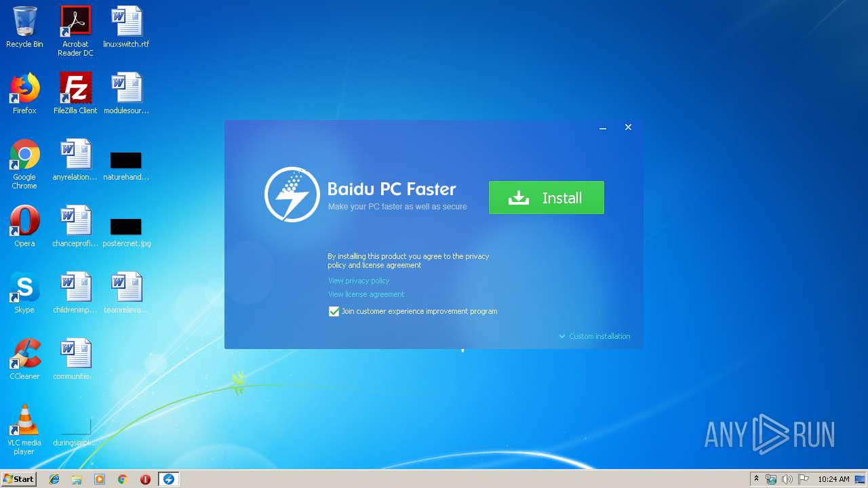Open Windows Explorer from the taskbar
The image size is (868, 488).
[x=77, y=479]
